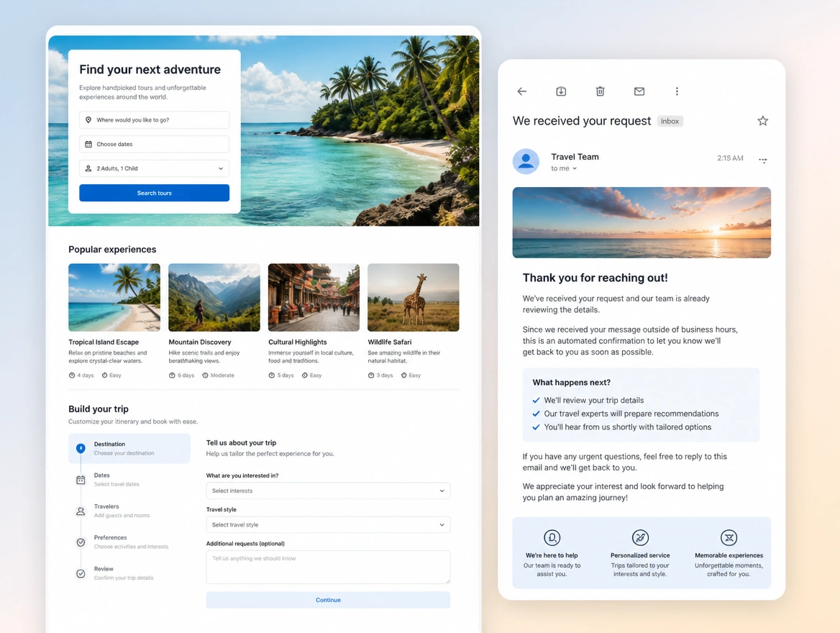Image resolution: width=840 pixels, height=633 pixels.
Task: Open the Wildlife Safari thumbnail
Action: pos(413,298)
